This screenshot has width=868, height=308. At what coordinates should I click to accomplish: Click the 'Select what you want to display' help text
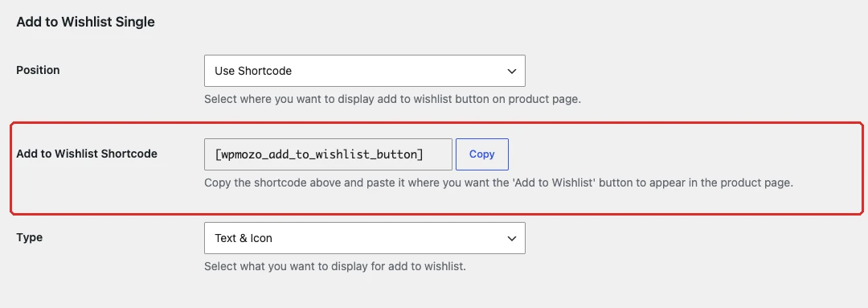click(335, 266)
